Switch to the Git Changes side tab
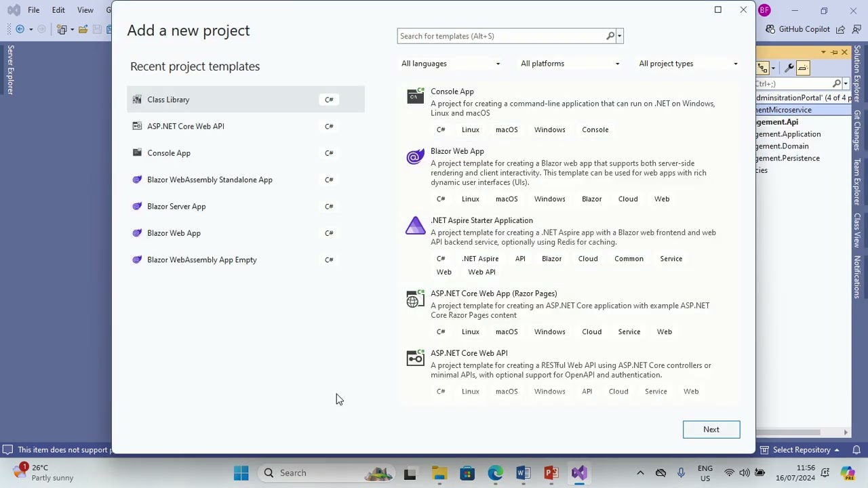This screenshot has height=488, width=868. (858, 130)
